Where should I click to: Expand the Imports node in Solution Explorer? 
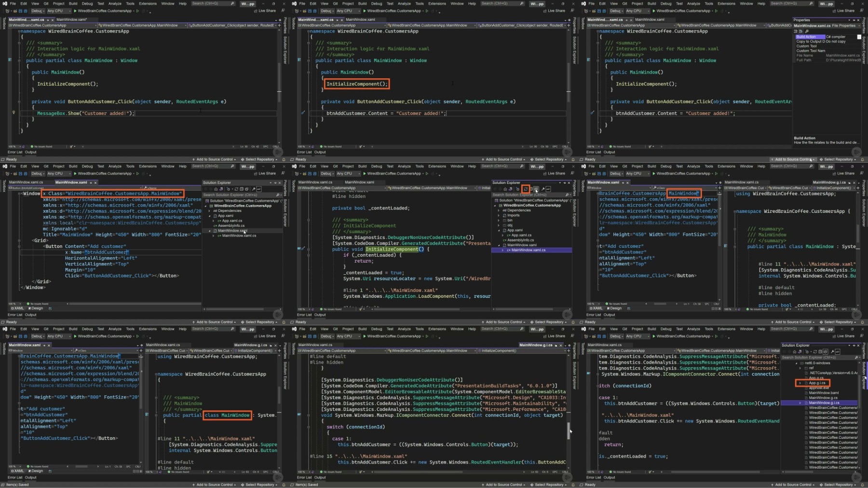(x=499, y=215)
